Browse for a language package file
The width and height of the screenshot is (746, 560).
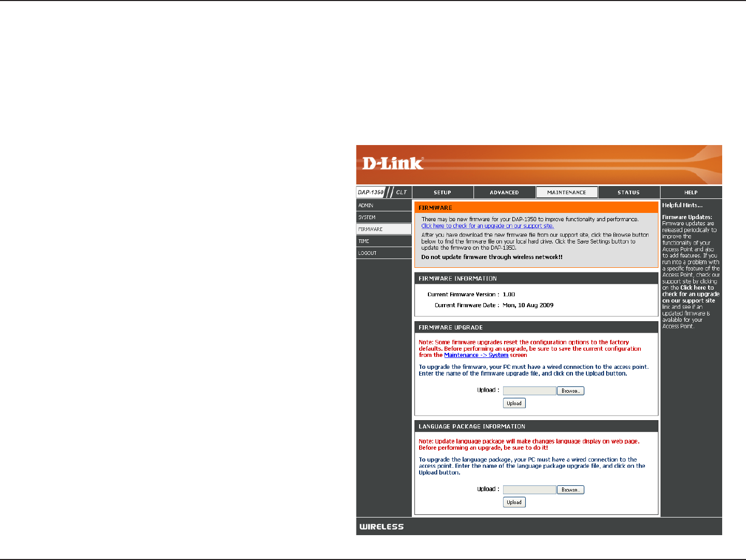[570, 490]
